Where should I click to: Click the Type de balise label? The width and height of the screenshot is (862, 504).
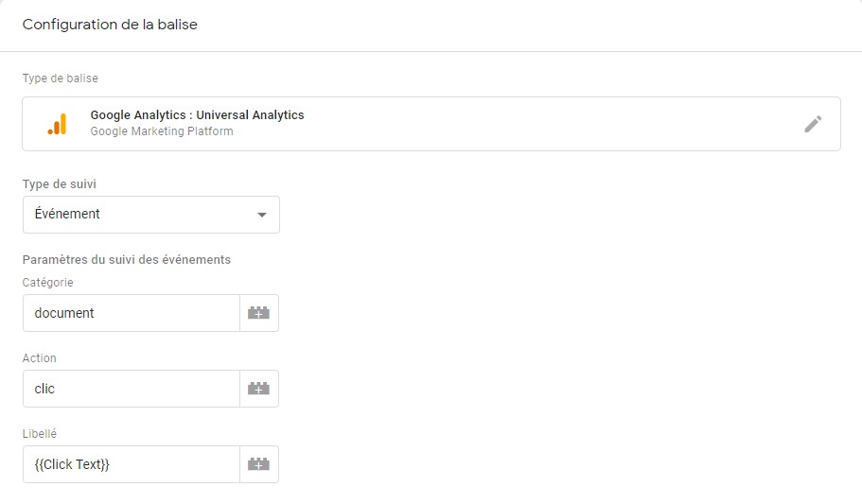tap(61, 78)
